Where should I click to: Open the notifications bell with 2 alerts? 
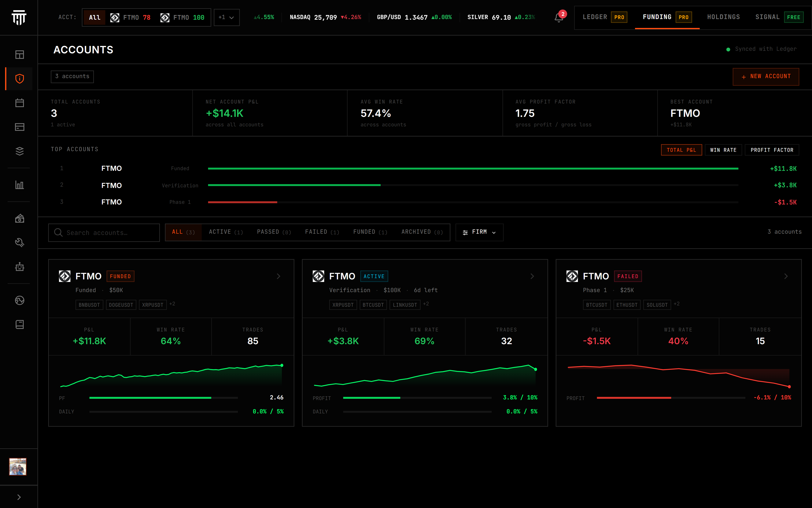pos(559,17)
